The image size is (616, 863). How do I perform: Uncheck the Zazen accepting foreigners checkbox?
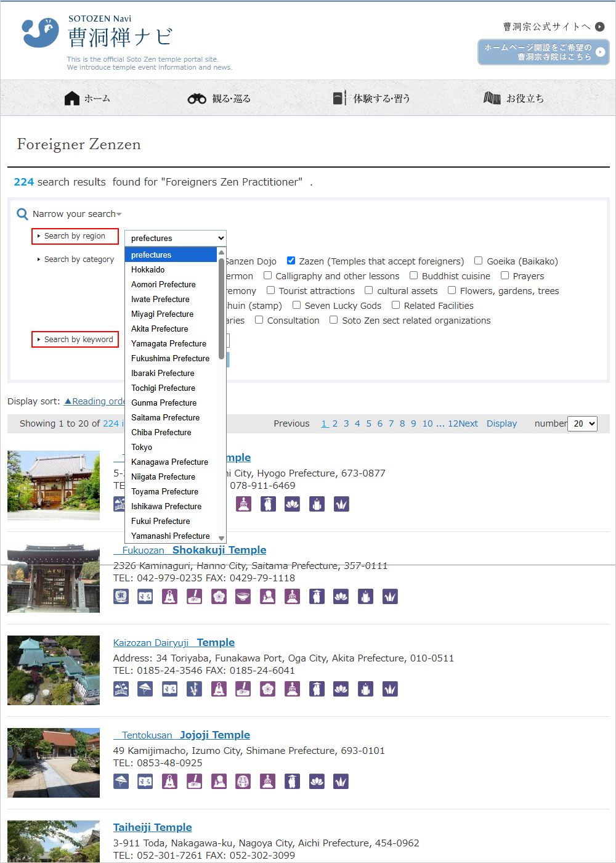point(291,261)
